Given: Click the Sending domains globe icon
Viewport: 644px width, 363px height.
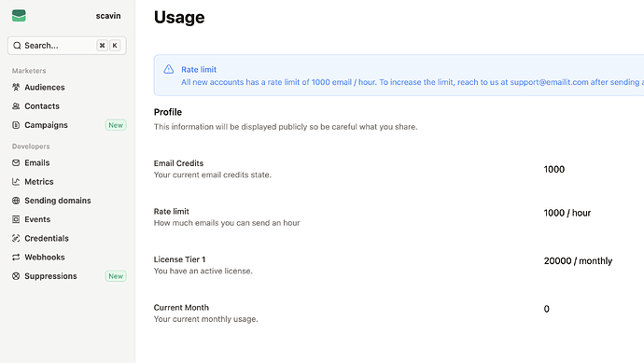Looking at the screenshot, I should 16,201.
